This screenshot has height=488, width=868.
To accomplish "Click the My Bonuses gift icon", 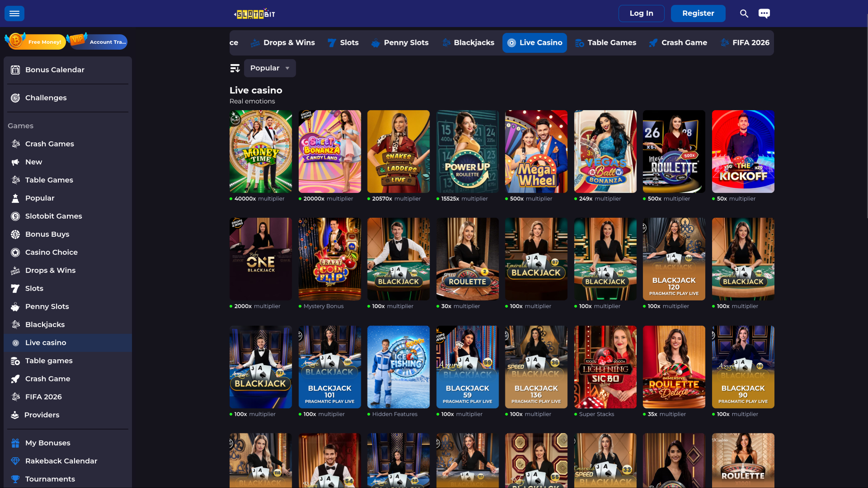I will 15,443.
